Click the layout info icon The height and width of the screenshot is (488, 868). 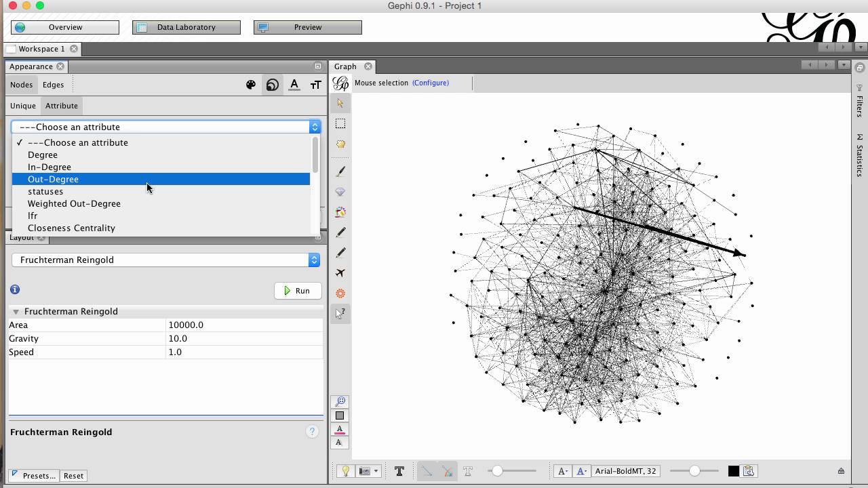pos(15,289)
